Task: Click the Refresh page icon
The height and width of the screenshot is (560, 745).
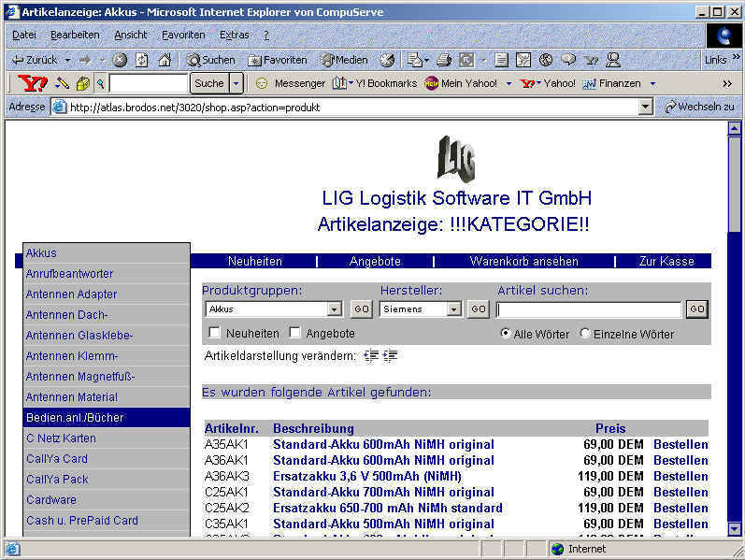Action: [142, 60]
